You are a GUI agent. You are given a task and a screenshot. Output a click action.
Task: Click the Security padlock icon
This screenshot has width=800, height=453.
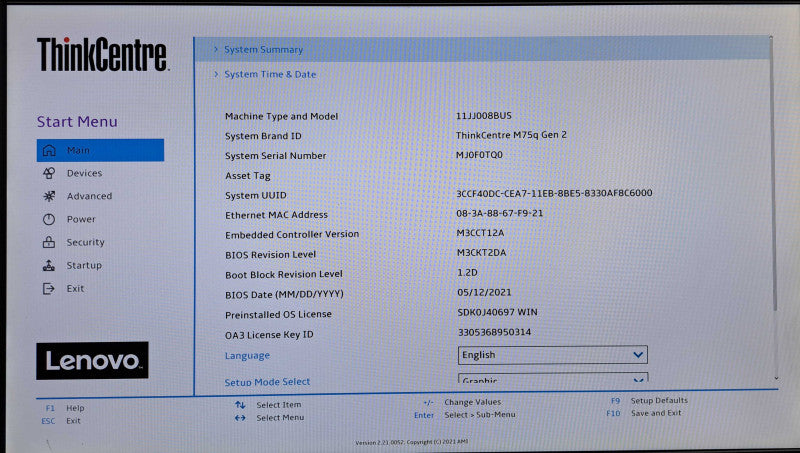[x=49, y=242]
